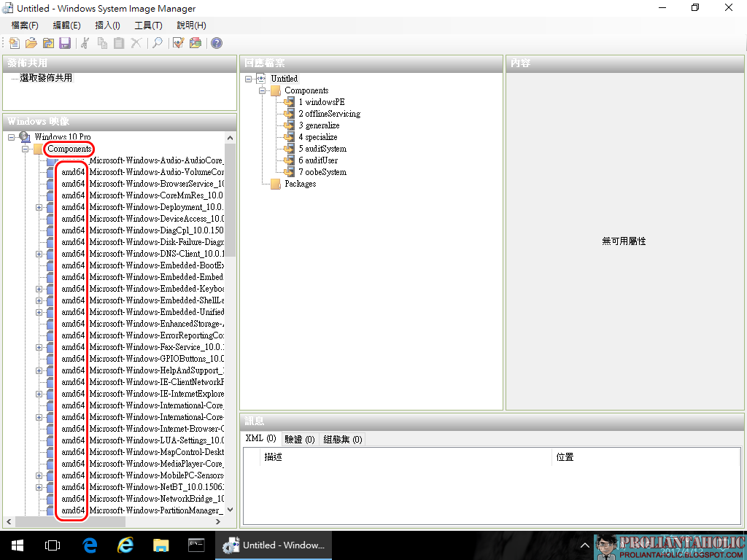
Task: Show hidden system tray icons chevron
Action: coord(584,545)
